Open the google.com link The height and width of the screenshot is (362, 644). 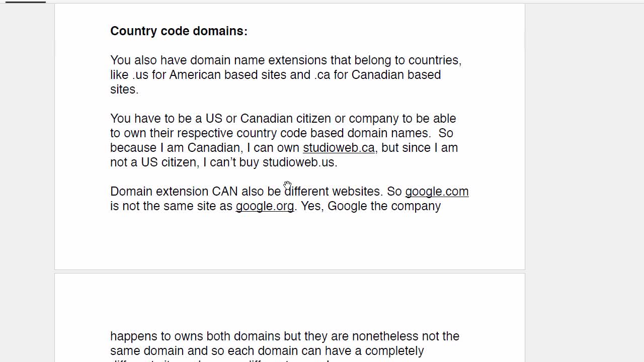point(437,192)
